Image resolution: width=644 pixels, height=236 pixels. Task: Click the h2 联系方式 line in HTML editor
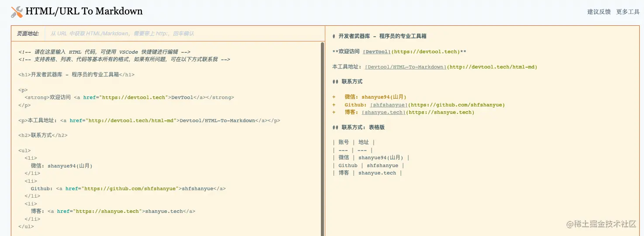click(x=43, y=135)
